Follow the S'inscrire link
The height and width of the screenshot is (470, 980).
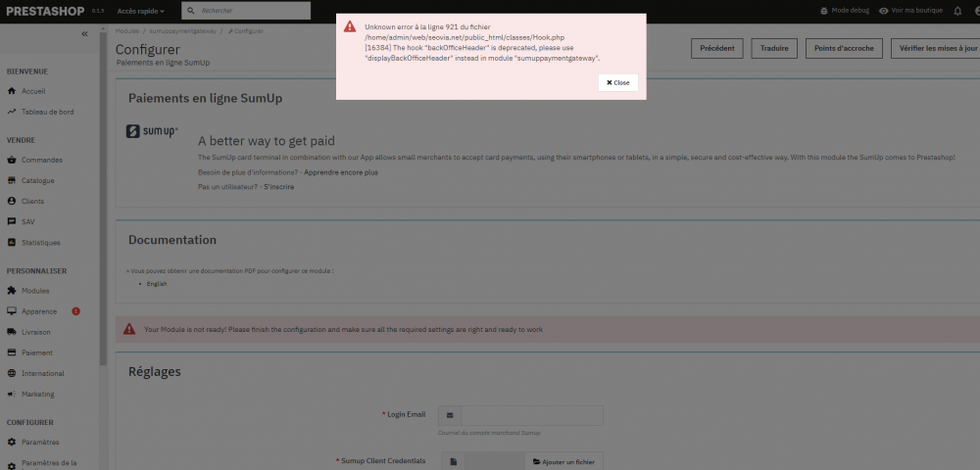[278, 187]
